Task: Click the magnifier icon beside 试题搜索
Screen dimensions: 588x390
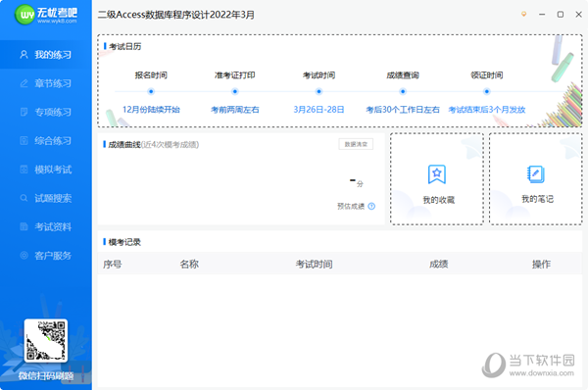Action: (x=24, y=198)
